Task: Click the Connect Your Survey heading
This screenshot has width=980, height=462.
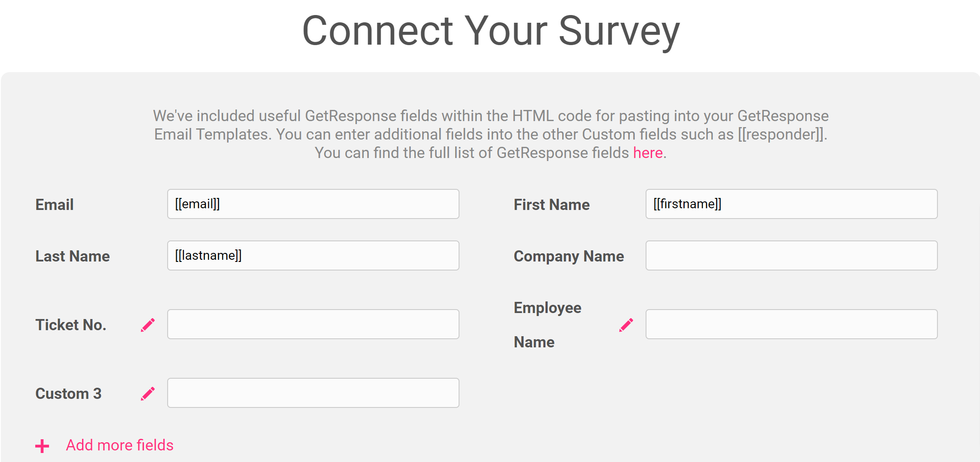Action: point(491,31)
